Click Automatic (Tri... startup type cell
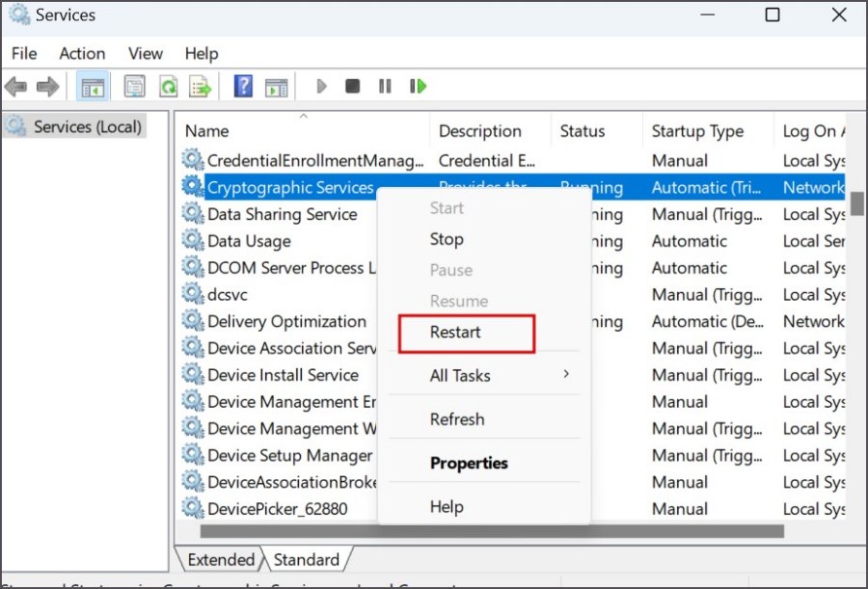Screen dimensions: 868x589 [706, 188]
